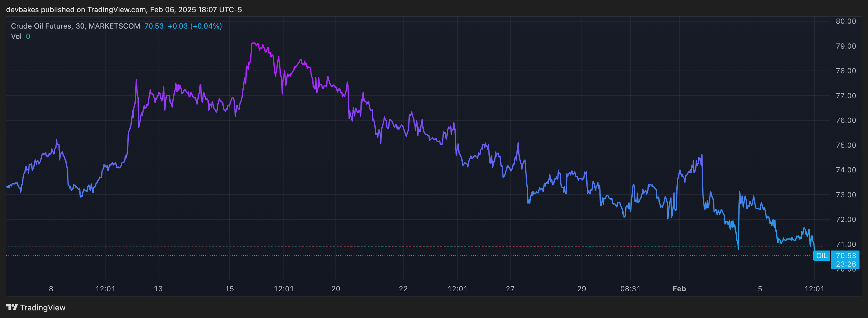Click the 08:31 time axis label
The image size is (868, 318).
click(x=630, y=289)
